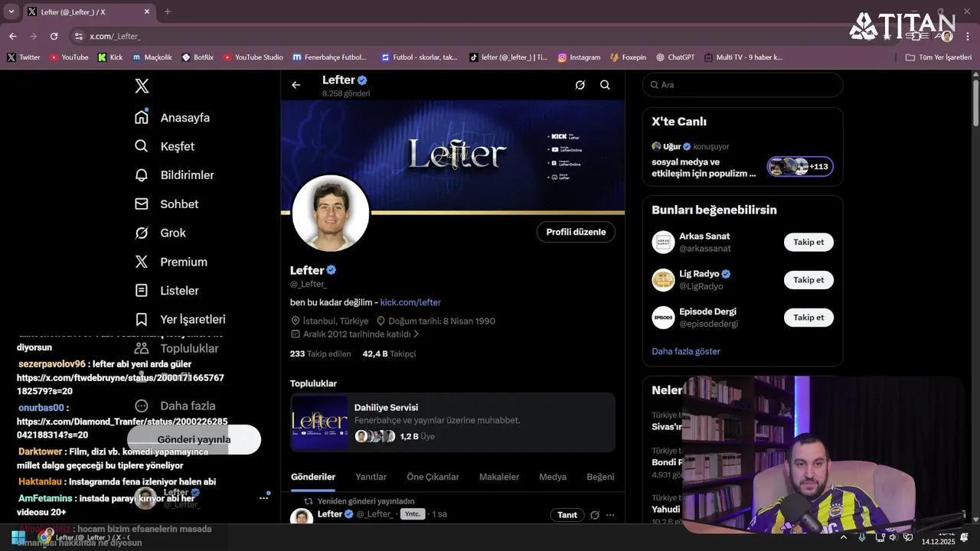Viewport: 980px width, 551px height.
Task: Follow Episode Dergi with Takip et
Action: coord(808,317)
